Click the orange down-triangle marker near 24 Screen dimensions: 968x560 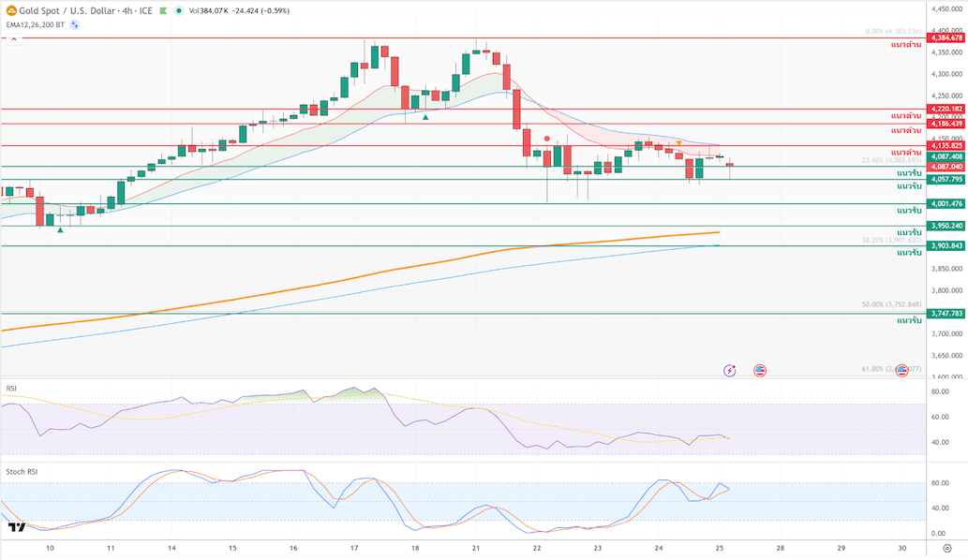pyautogui.click(x=679, y=142)
